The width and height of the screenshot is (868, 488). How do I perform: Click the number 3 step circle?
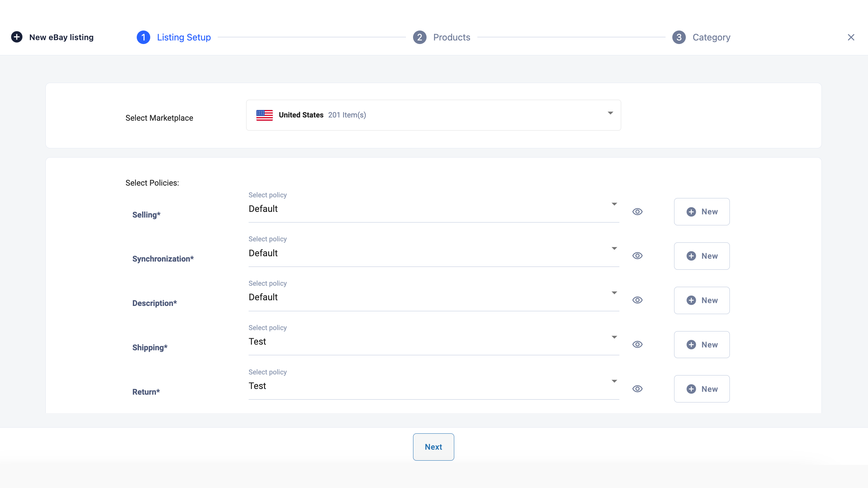coord(679,37)
